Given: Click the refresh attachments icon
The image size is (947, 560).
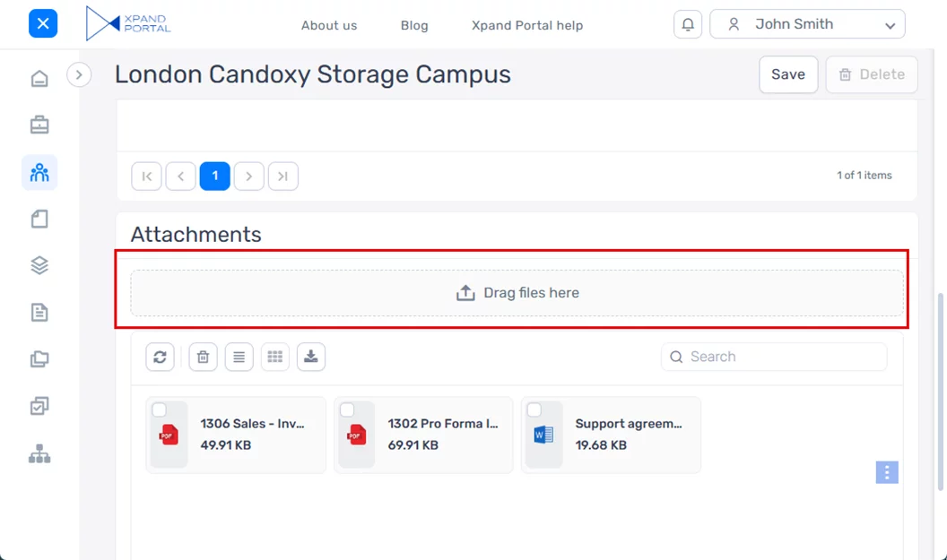Looking at the screenshot, I should coord(160,357).
